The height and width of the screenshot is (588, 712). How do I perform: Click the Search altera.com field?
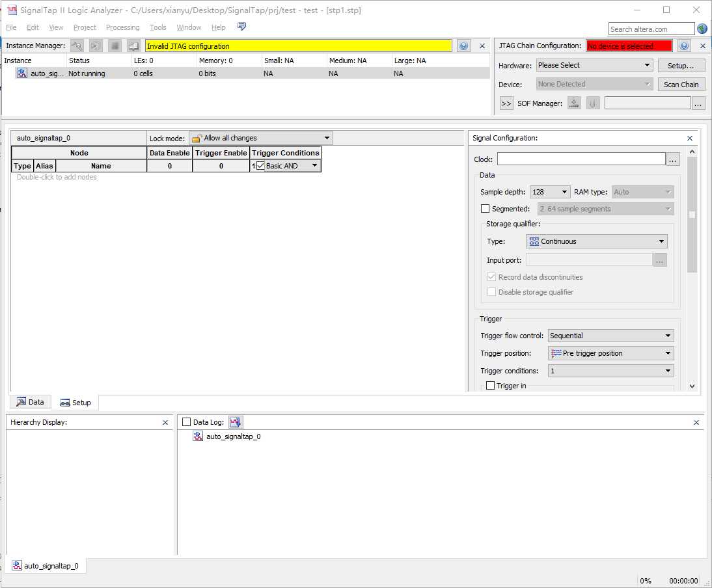point(651,29)
